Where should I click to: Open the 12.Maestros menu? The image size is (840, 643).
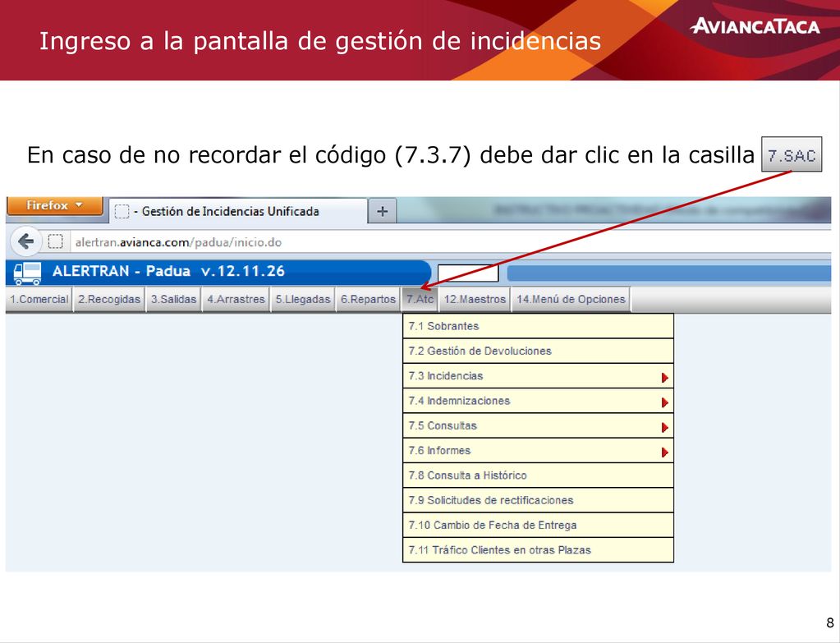point(475,300)
